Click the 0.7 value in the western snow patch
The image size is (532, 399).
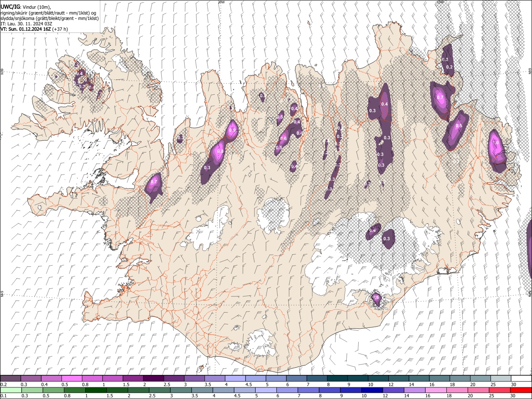pos(154,182)
